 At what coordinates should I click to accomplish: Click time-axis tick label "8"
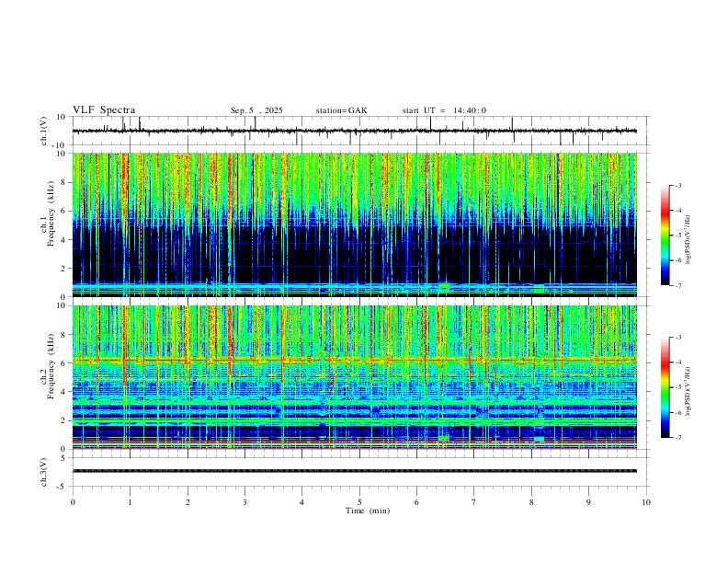point(531,502)
